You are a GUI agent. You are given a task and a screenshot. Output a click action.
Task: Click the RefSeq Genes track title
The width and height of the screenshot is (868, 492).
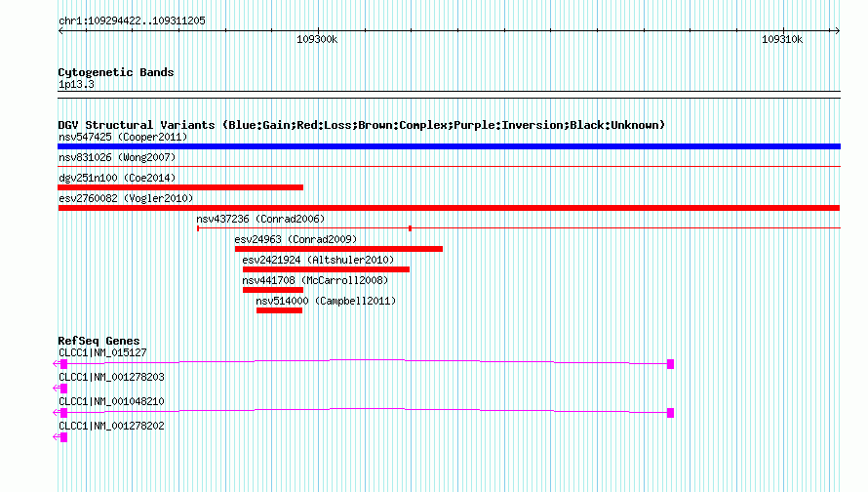click(99, 341)
